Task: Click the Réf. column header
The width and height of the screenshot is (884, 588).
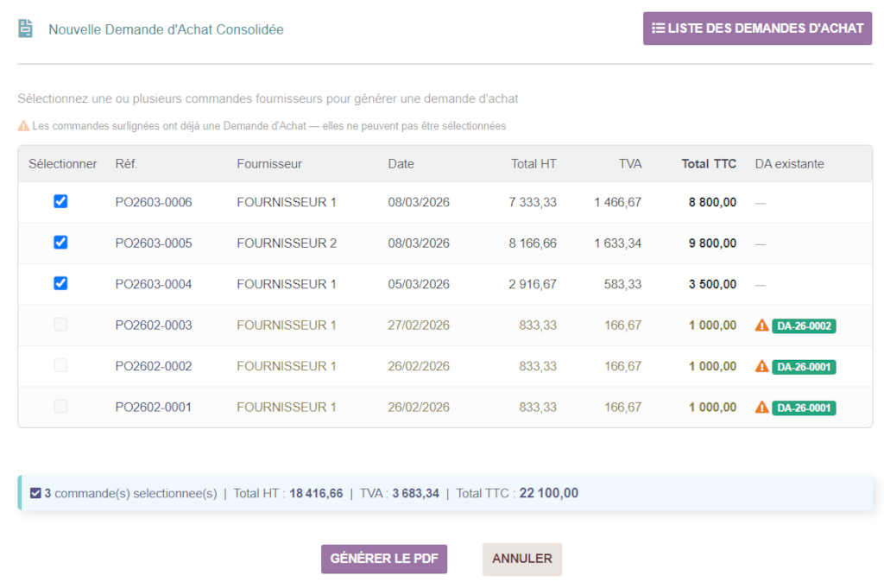Action: [x=126, y=164]
